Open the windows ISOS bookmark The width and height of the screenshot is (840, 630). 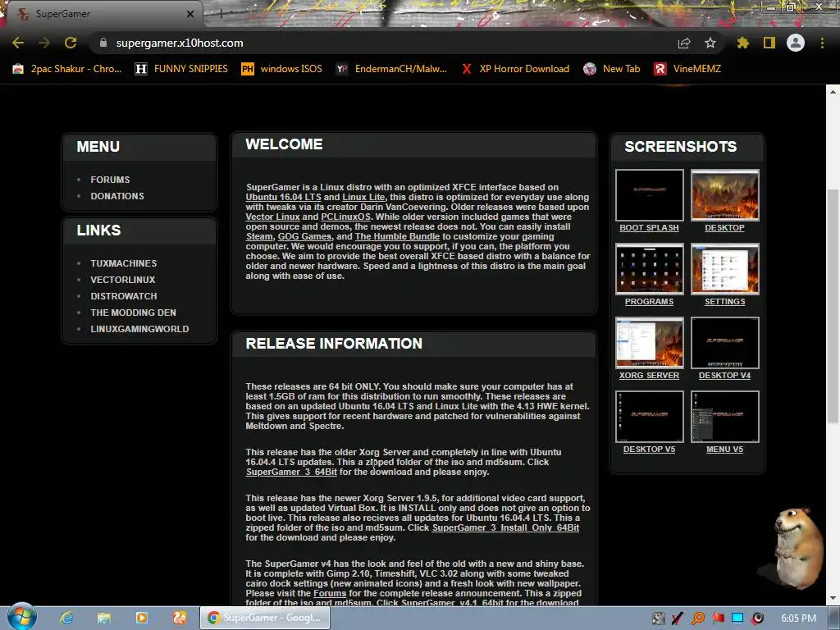coord(282,69)
